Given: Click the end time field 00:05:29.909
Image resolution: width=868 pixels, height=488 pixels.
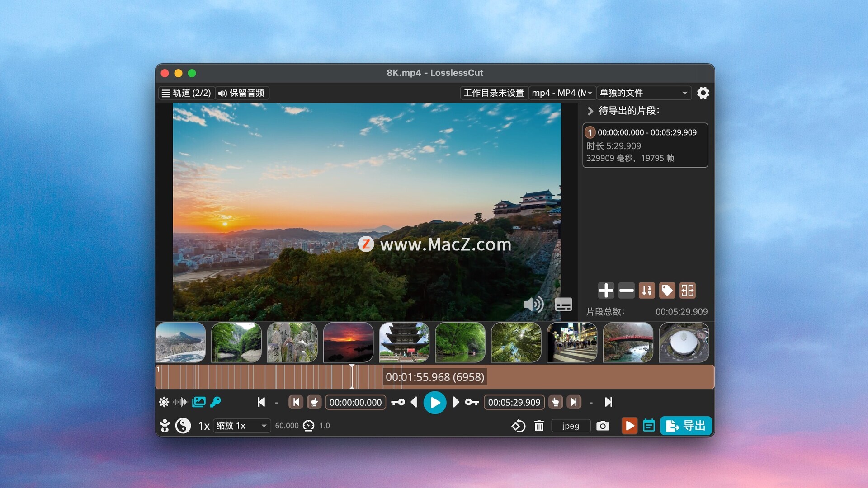Looking at the screenshot, I should (x=514, y=402).
